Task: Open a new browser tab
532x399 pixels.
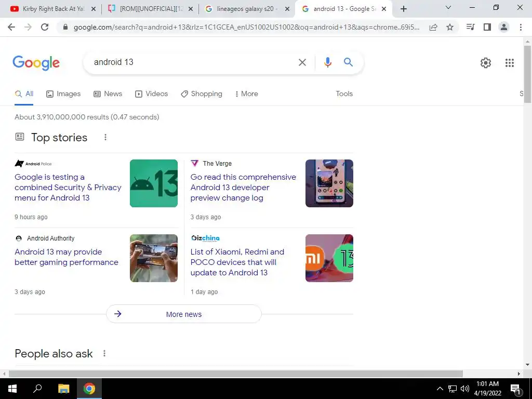Action: coord(403,9)
